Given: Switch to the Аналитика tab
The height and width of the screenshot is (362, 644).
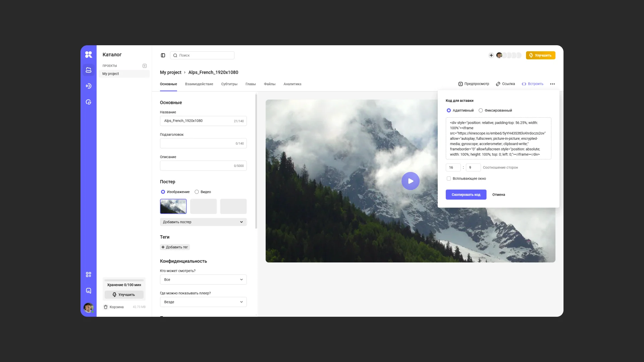Looking at the screenshot, I should [292, 84].
